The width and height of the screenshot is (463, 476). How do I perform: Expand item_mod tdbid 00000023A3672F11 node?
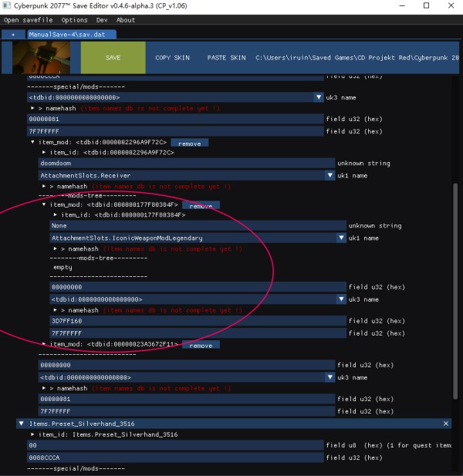45,344
